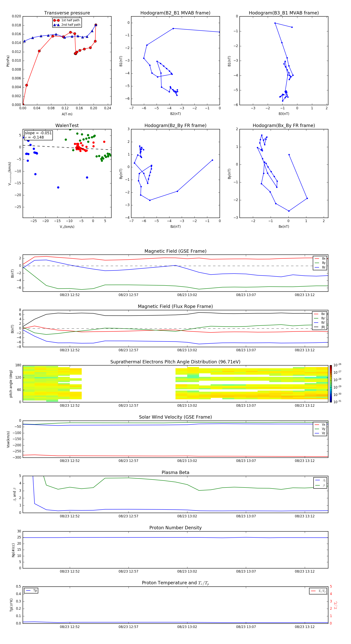
Task: Click the 'r = -0.148' annotation
Action: point(35,137)
